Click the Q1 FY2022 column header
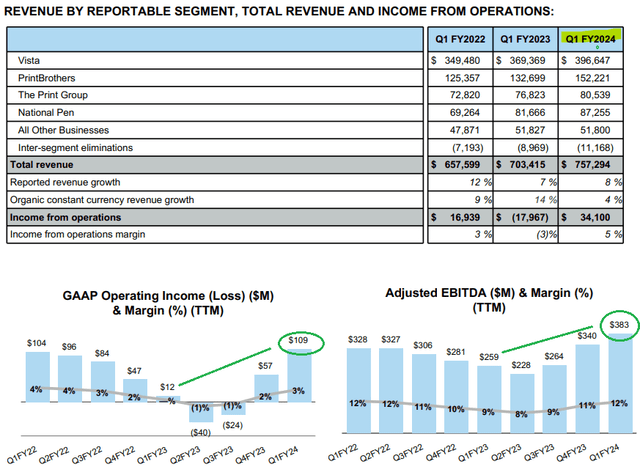 coord(460,39)
